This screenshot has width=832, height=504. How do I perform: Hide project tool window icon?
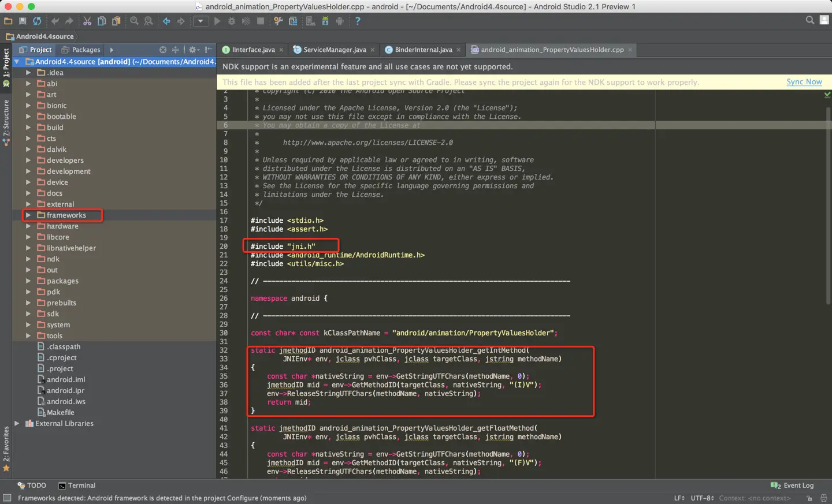(208, 50)
